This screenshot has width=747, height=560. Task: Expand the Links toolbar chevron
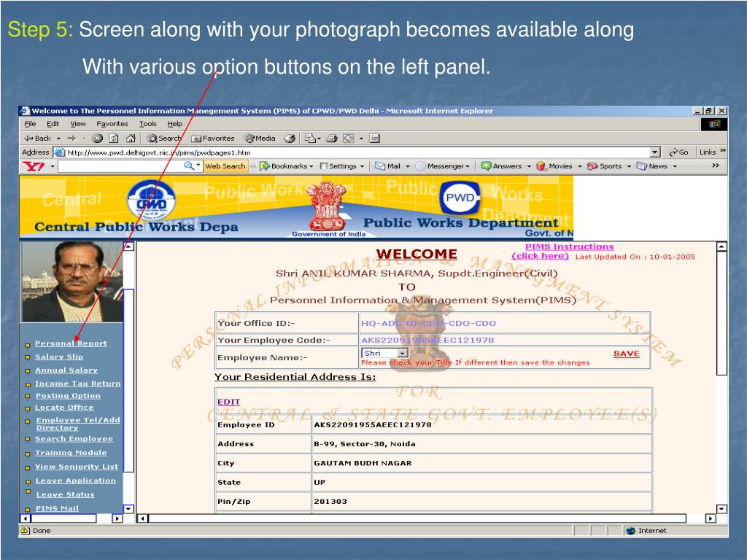pyautogui.click(x=722, y=152)
